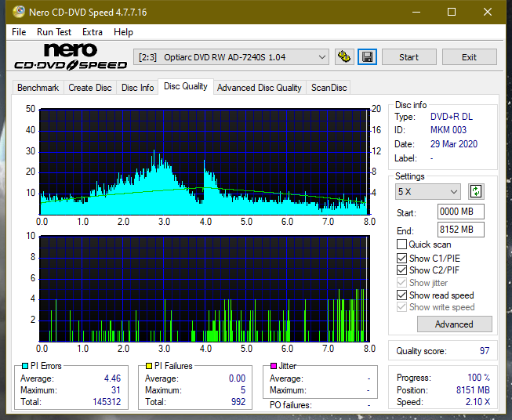Click the Start position field 0000 MB
The height and width of the screenshot is (420, 512).
point(460,212)
